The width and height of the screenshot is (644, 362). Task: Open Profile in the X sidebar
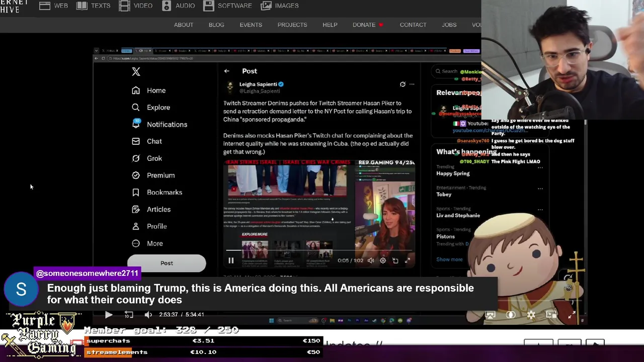coord(149,226)
